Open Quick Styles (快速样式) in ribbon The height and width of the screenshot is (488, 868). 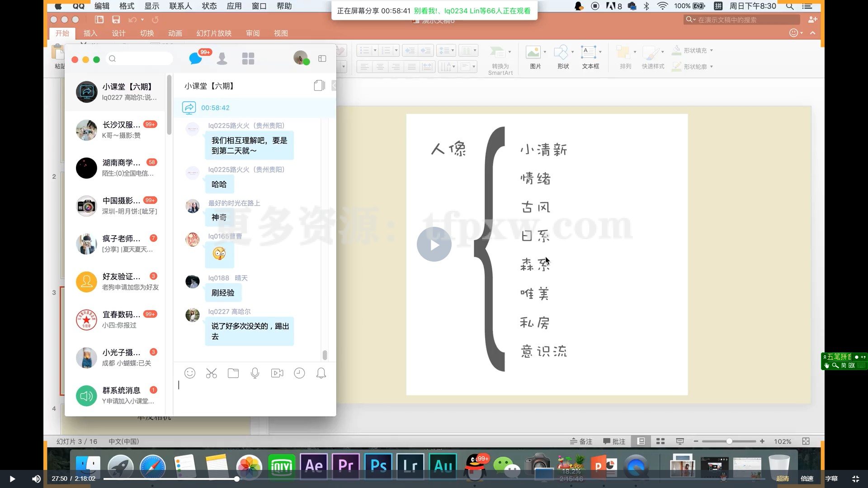pos(651,52)
